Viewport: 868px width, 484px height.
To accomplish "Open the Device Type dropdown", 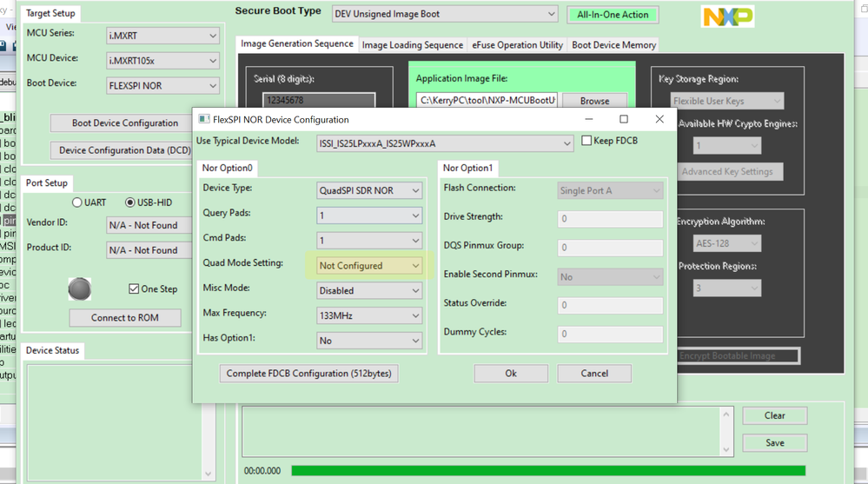I will (x=369, y=190).
